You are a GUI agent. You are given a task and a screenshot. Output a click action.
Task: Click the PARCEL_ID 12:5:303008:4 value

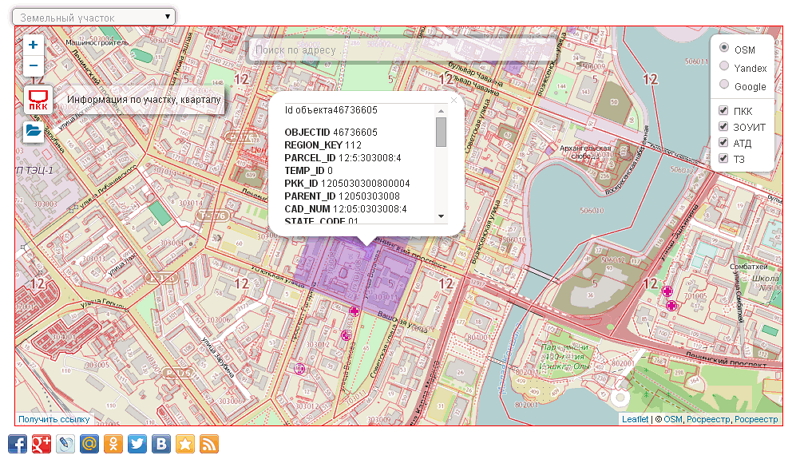point(369,158)
